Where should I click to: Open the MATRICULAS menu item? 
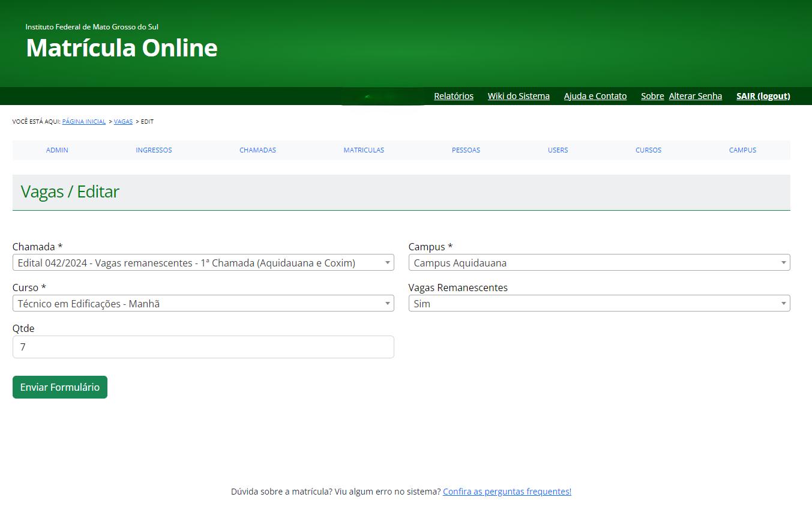[x=364, y=150]
